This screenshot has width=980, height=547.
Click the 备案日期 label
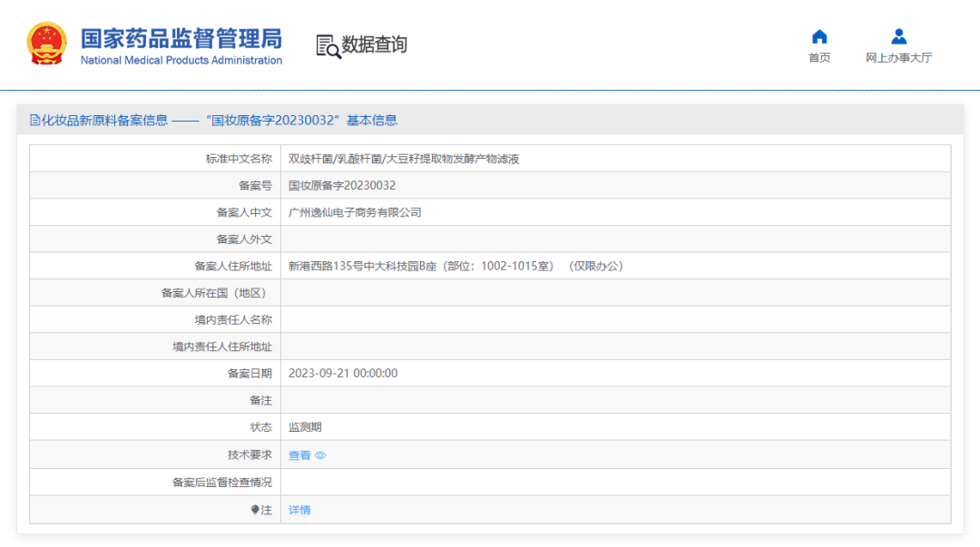[x=250, y=374]
